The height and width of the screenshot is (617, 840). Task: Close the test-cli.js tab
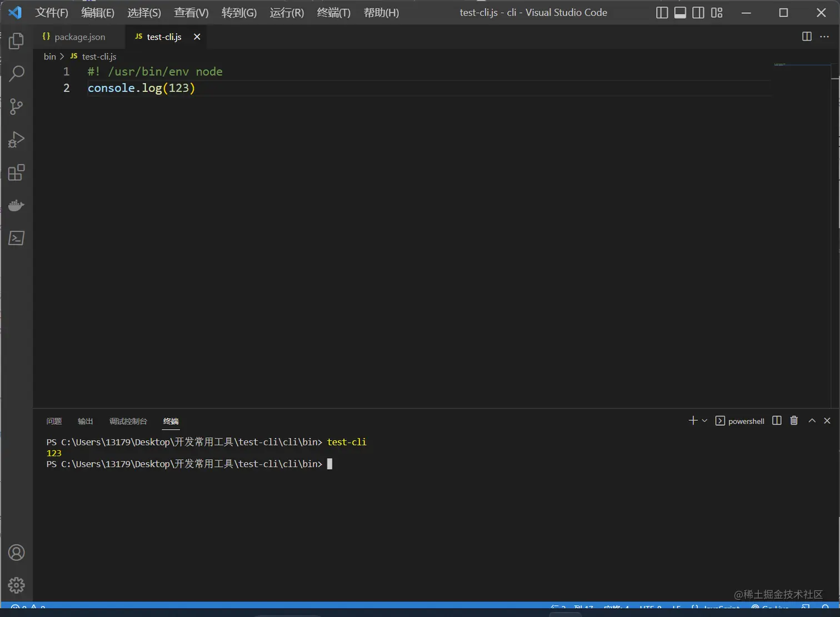pyautogui.click(x=197, y=37)
